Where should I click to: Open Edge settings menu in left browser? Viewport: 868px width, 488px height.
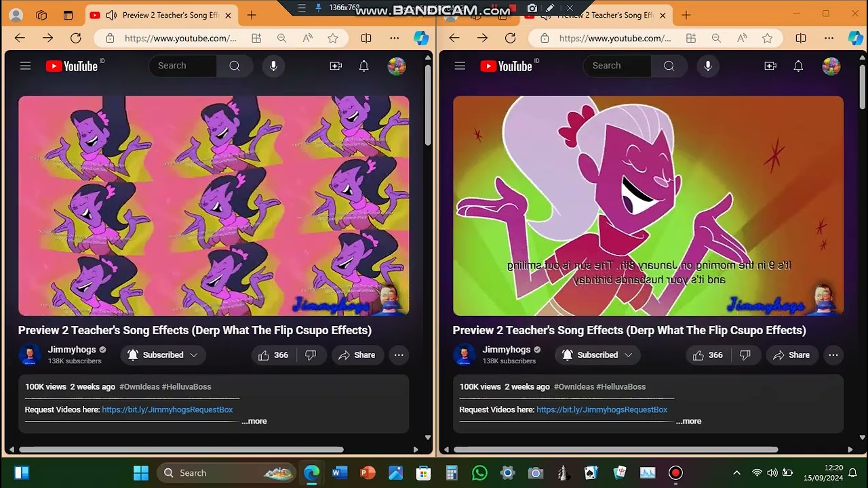click(395, 38)
